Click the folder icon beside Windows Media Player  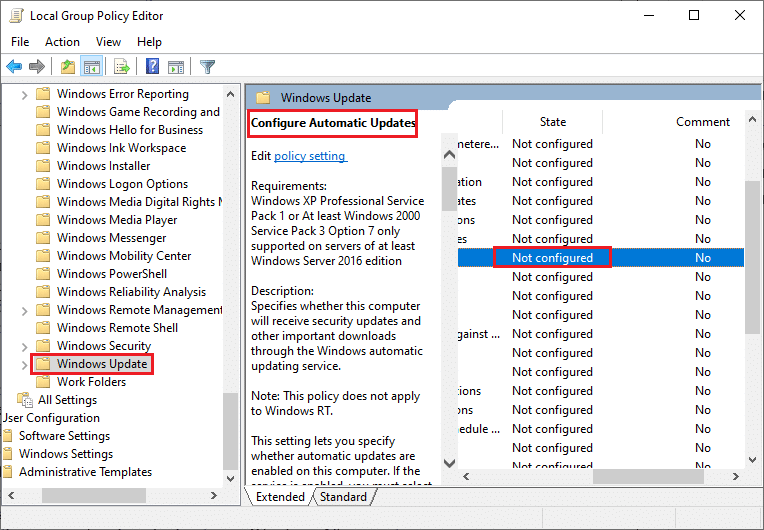pyautogui.click(x=43, y=220)
